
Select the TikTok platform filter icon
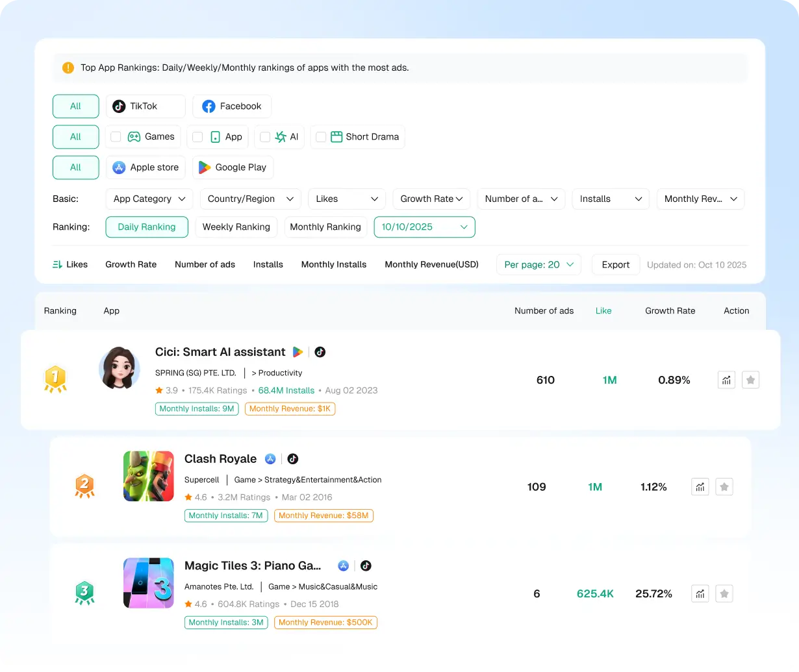118,106
